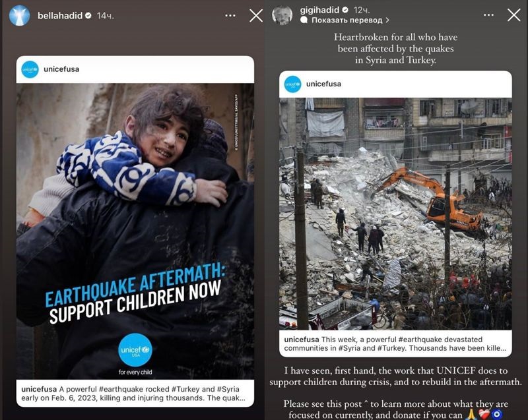Image resolution: width=528 pixels, height=420 pixels.
Task: Close the gigihadid story
Action: (514, 15)
